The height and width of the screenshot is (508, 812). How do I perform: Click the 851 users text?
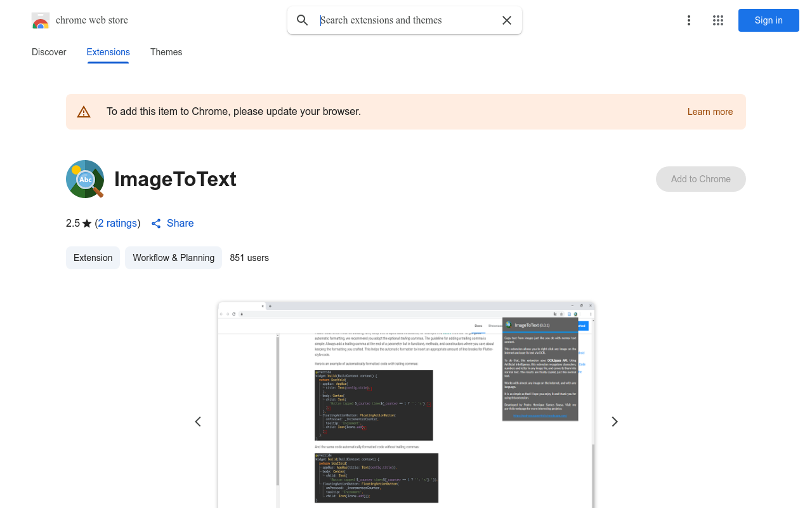point(249,258)
